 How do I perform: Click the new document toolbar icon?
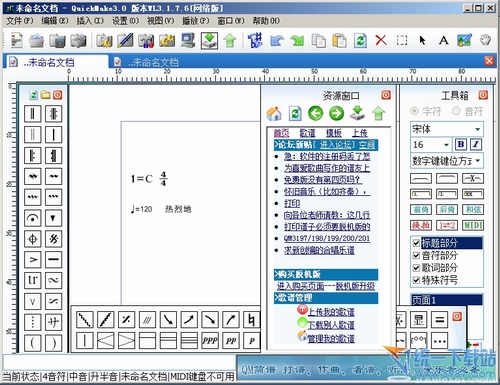point(16,40)
